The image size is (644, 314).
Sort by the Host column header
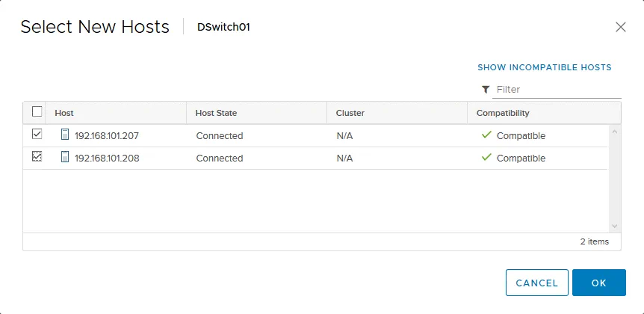click(64, 113)
